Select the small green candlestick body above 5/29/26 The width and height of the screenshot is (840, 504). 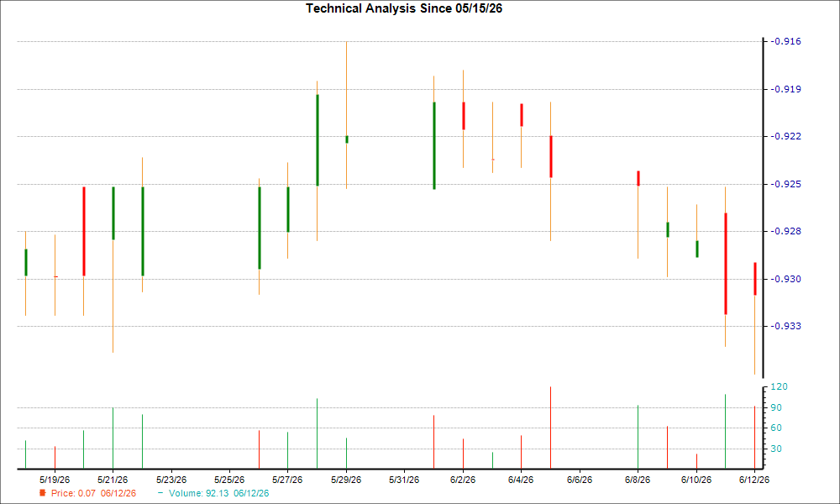pos(347,139)
